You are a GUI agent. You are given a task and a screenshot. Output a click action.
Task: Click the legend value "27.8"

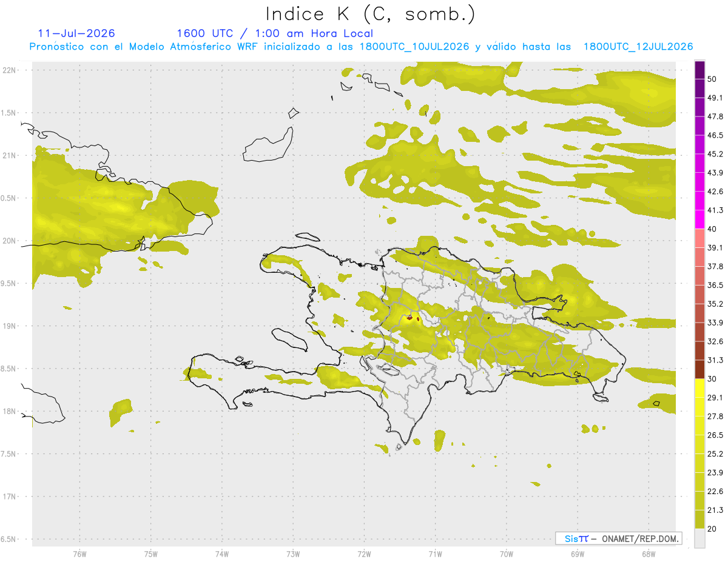(x=715, y=416)
